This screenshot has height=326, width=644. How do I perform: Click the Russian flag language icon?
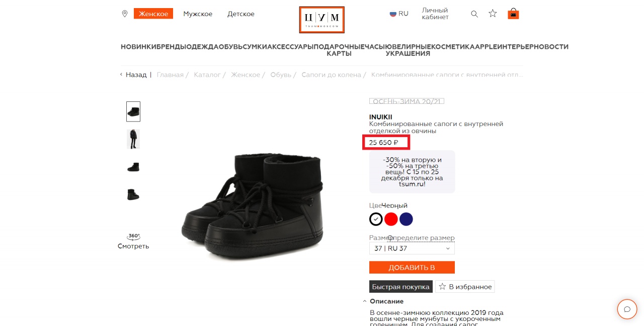pyautogui.click(x=393, y=14)
